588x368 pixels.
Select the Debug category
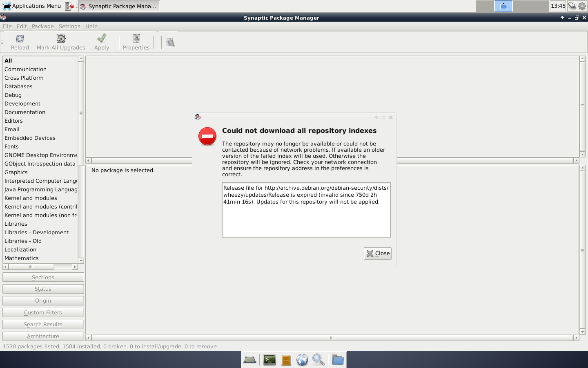pos(40,95)
